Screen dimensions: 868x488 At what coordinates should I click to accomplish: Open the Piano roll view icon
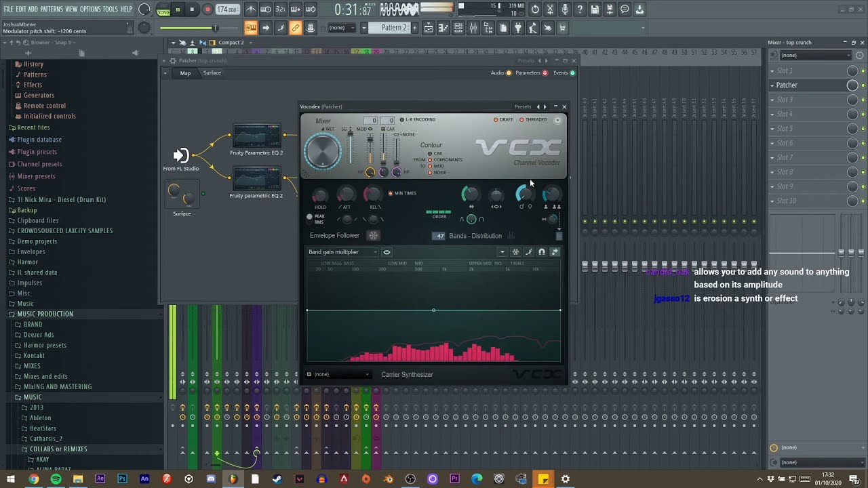[443, 28]
